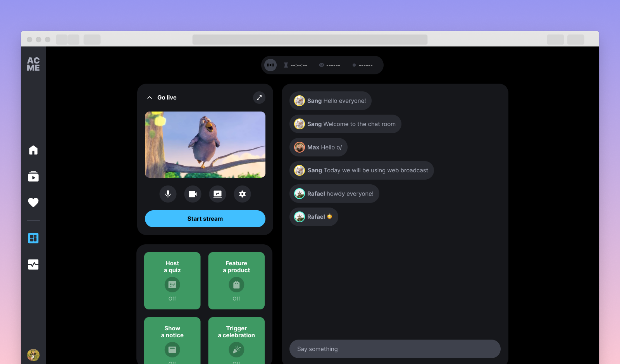Click the Say something chat input

(x=395, y=349)
